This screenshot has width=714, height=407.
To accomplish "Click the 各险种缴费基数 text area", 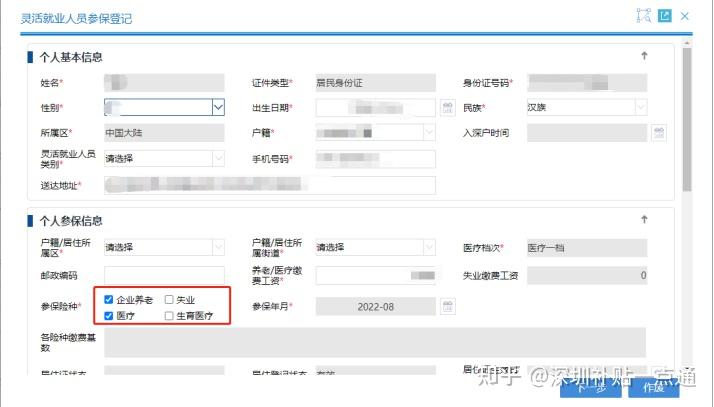I will pos(375,342).
